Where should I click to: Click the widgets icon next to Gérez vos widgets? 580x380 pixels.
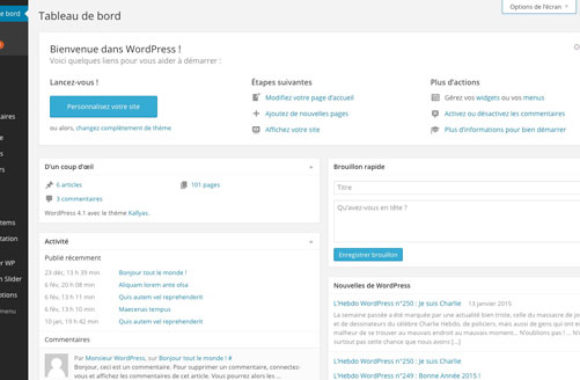435,98
